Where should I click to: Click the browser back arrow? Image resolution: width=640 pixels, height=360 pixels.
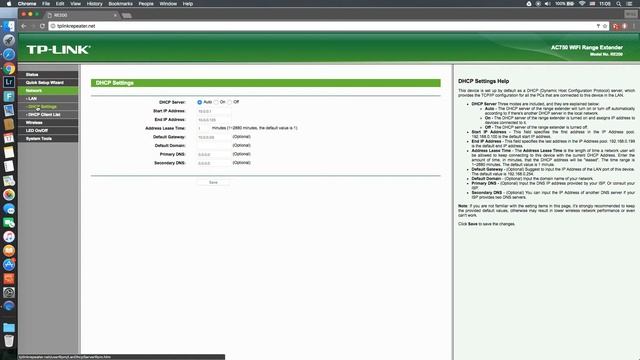24,26
